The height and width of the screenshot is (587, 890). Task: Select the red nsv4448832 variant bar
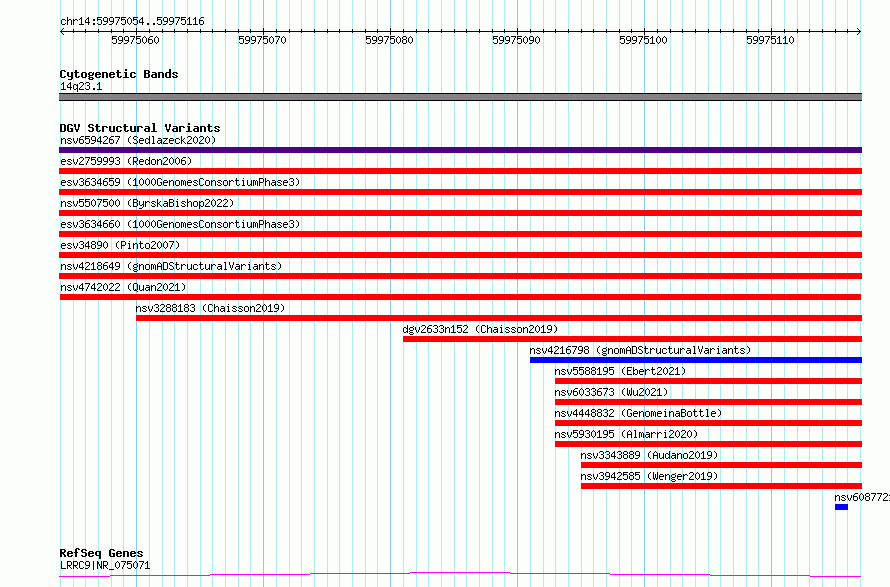pos(708,423)
